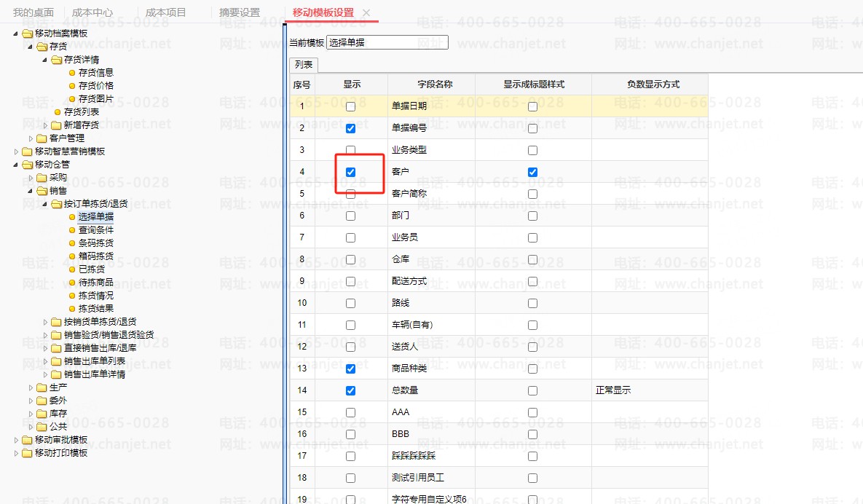This screenshot has height=504, width=863.
Task: Uncheck the 显示 checkbox for 客户
Action: tap(350, 173)
